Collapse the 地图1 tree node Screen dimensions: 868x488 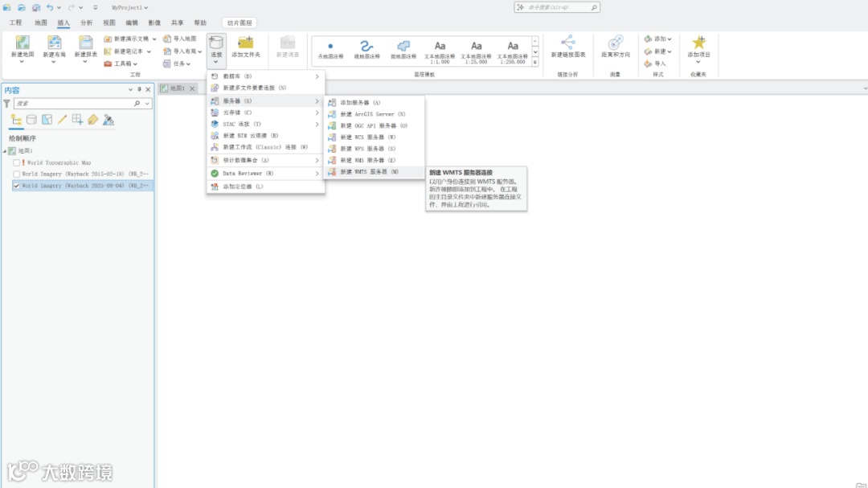pos(5,150)
